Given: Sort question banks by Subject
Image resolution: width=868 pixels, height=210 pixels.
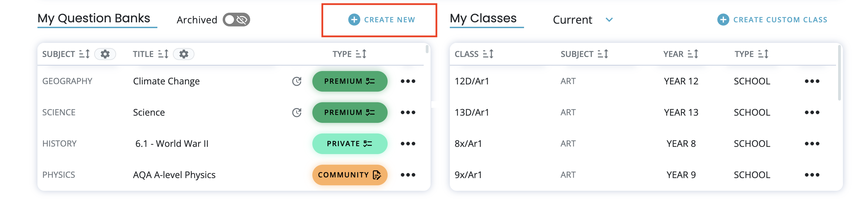Looking at the screenshot, I should tap(84, 54).
